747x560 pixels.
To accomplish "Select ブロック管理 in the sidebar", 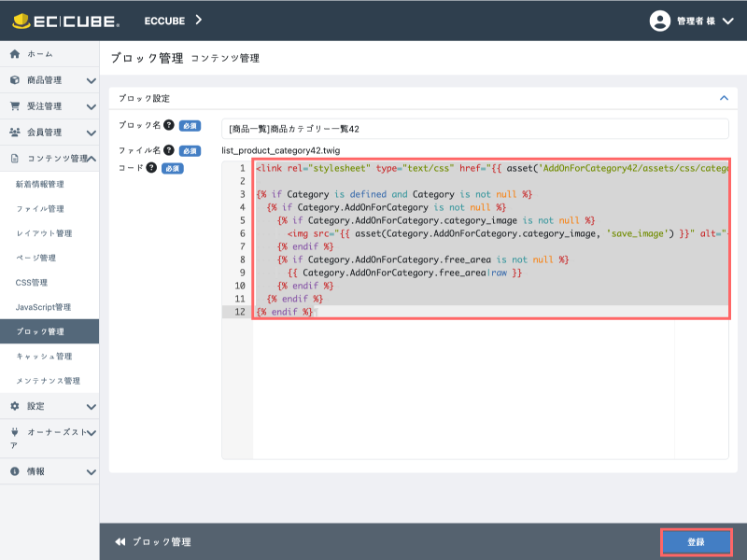I will pos(49,331).
